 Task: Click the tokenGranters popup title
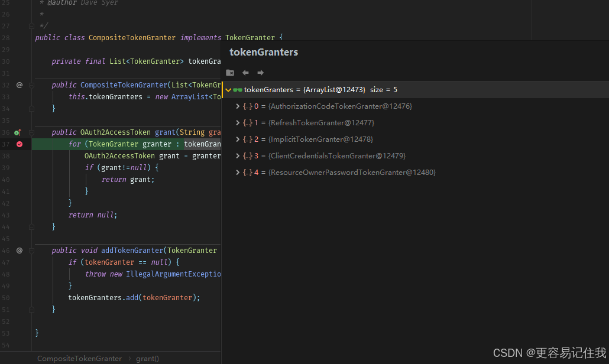click(264, 52)
